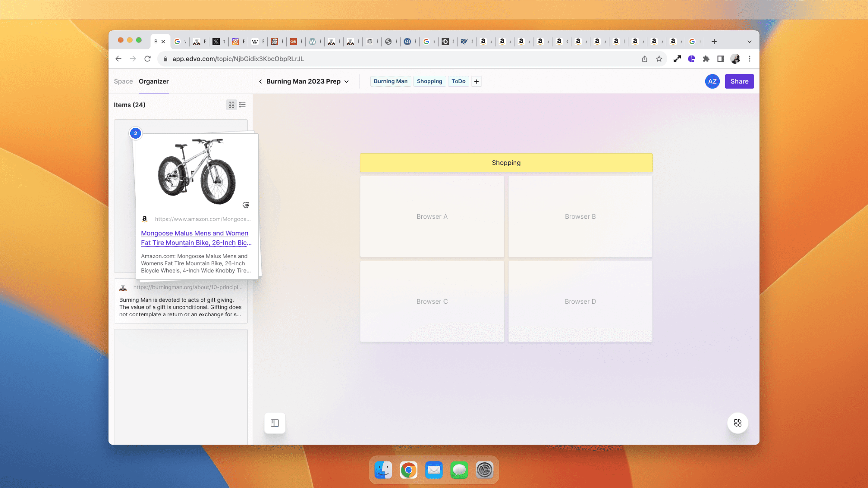Click the share page icon
This screenshot has height=488, width=868.
coord(644,59)
